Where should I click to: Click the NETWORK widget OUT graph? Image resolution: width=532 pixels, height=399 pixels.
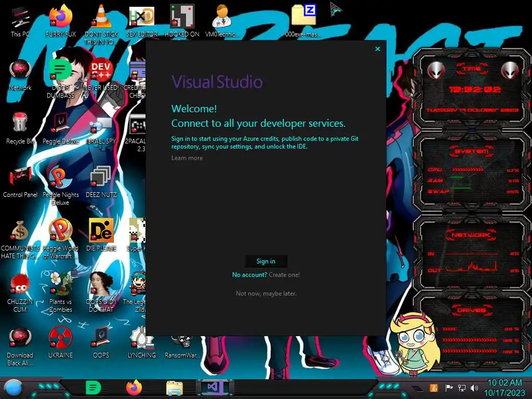472,267
